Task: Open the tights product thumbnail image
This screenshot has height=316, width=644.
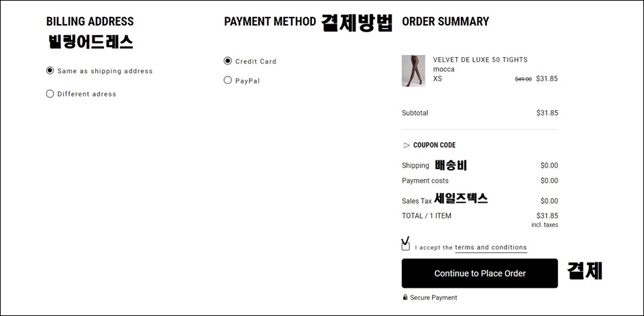Action: tap(413, 70)
